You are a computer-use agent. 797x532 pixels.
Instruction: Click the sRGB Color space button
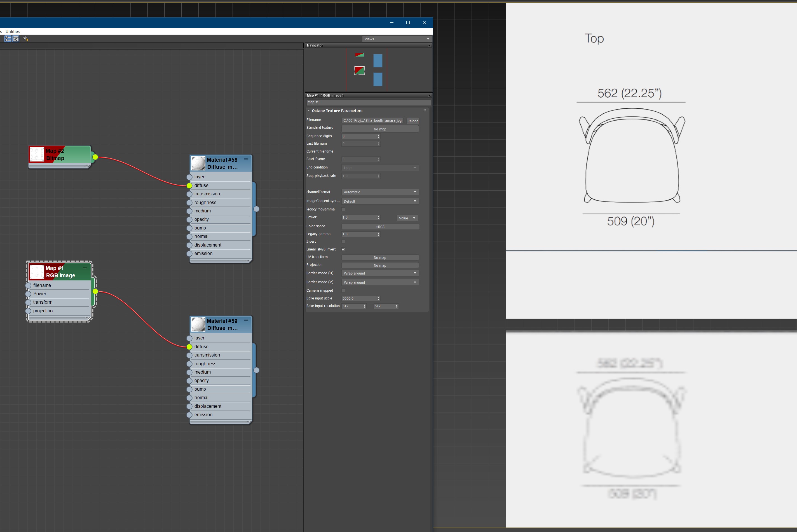click(380, 227)
